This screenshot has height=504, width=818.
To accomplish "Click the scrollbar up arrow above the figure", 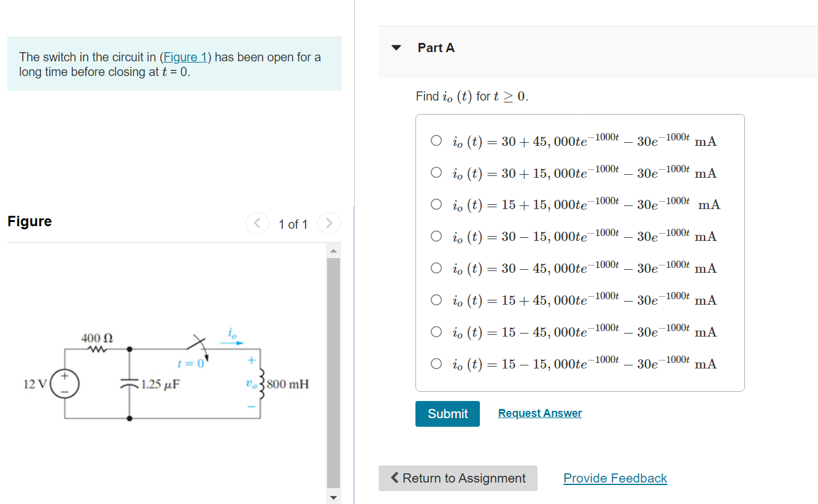I will (x=333, y=249).
